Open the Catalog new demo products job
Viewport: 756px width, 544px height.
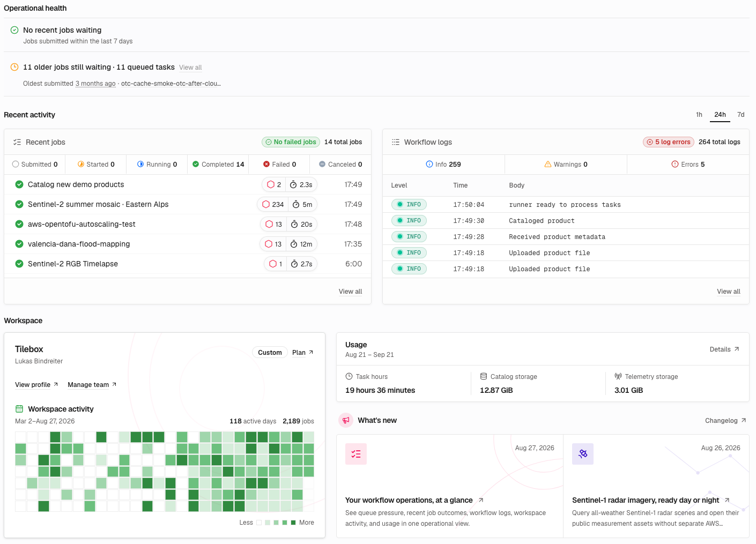click(x=188, y=184)
